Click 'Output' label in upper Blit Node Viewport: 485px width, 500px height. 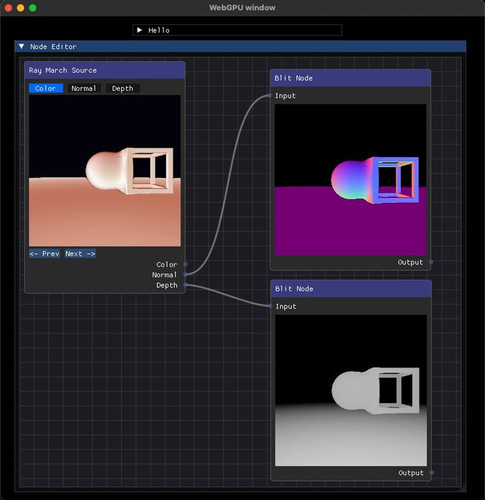click(x=410, y=262)
